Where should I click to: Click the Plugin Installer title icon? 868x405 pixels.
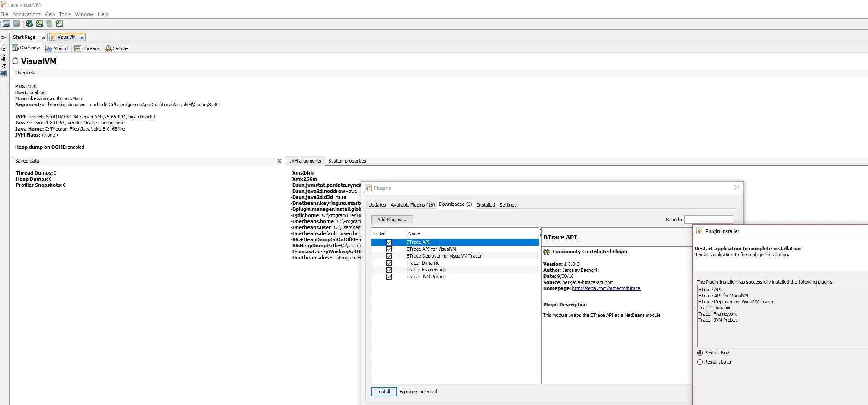[x=700, y=231]
